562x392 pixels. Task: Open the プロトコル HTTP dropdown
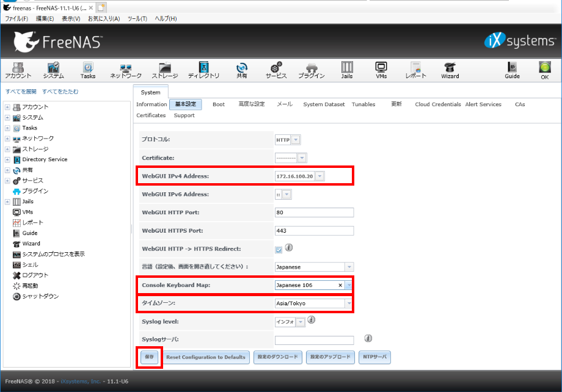[296, 140]
